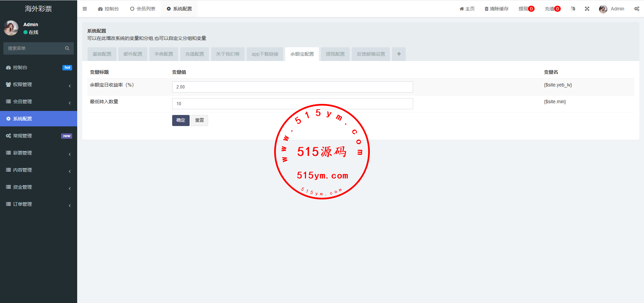Open the 会员列表 top tab
Screen dimensions: 644x303
point(143,9)
